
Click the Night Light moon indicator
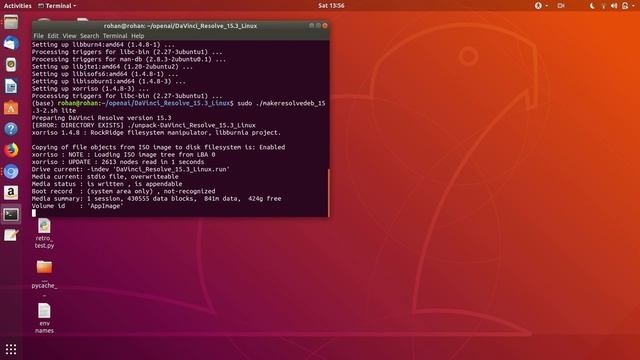pos(592,6)
